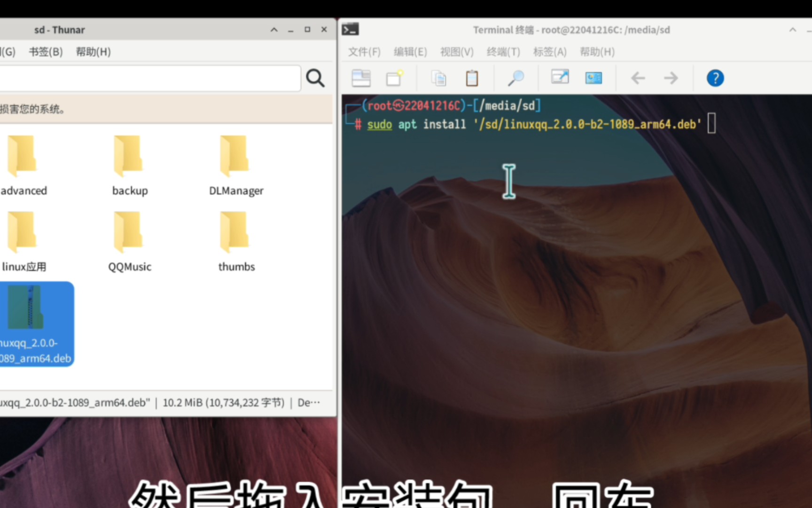Maximize the Thunar window
Viewport: 812px width, 508px height.
pos(307,30)
